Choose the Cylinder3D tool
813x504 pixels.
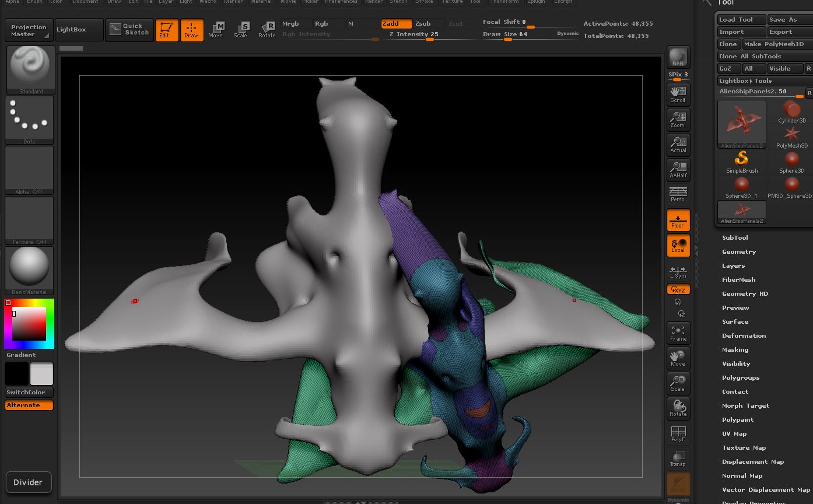tap(791, 112)
